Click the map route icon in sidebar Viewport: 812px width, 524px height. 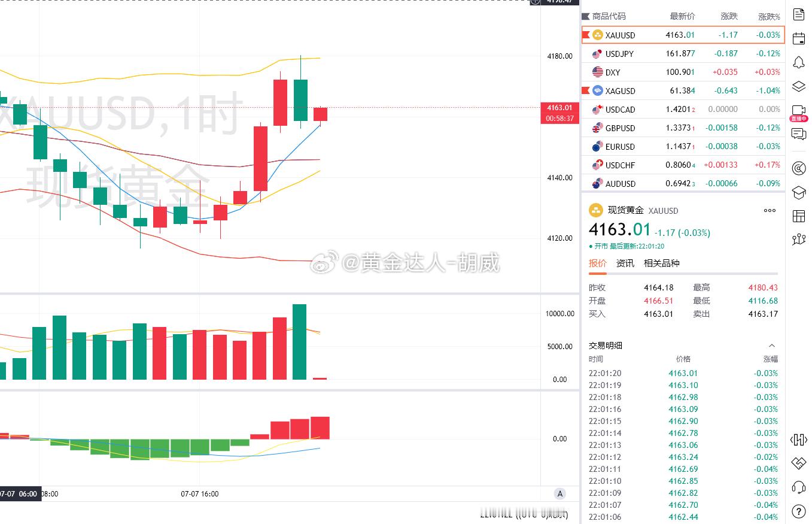pyautogui.click(x=798, y=240)
